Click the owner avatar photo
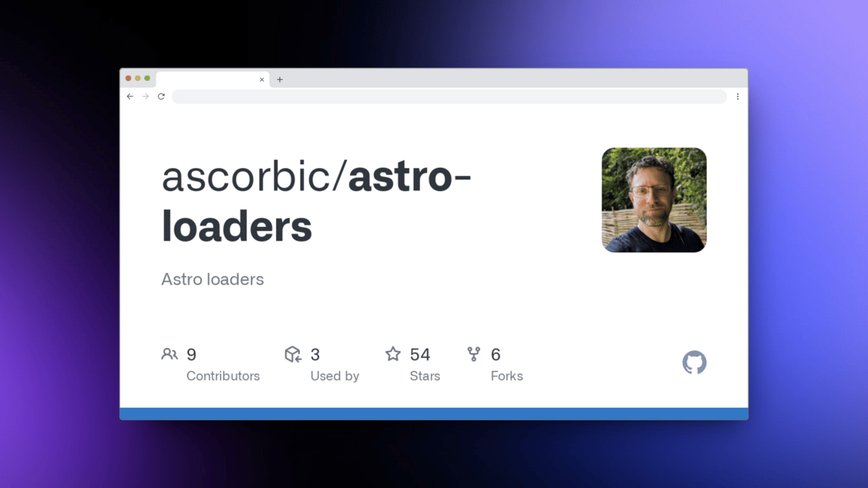Image resolution: width=868 pixels, height=488 pixels. point(654,200)
